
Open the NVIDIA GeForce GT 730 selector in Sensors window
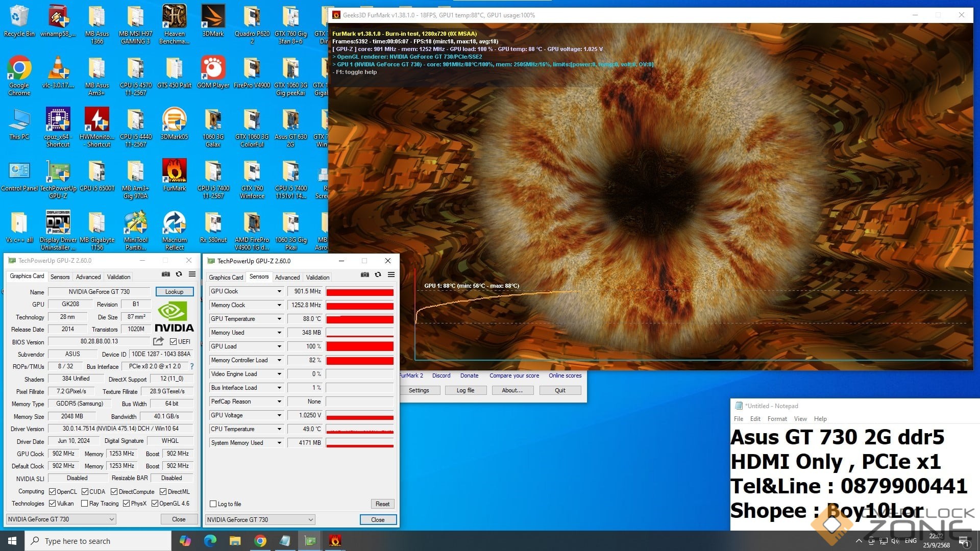tap(260, 519)
